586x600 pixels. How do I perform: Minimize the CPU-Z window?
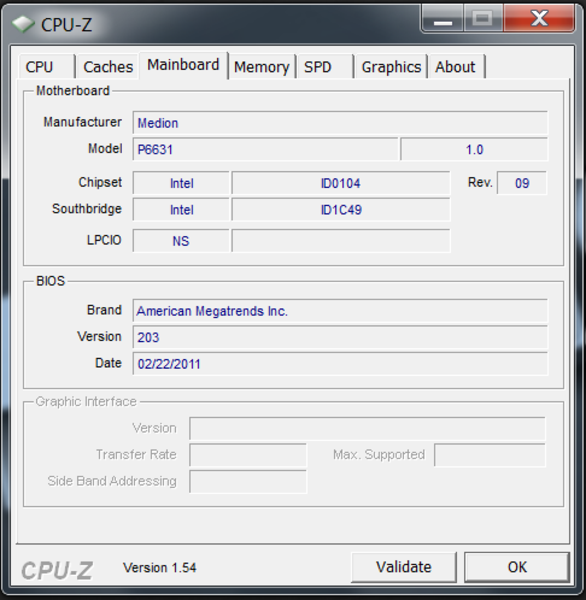(x=443, y=18)
